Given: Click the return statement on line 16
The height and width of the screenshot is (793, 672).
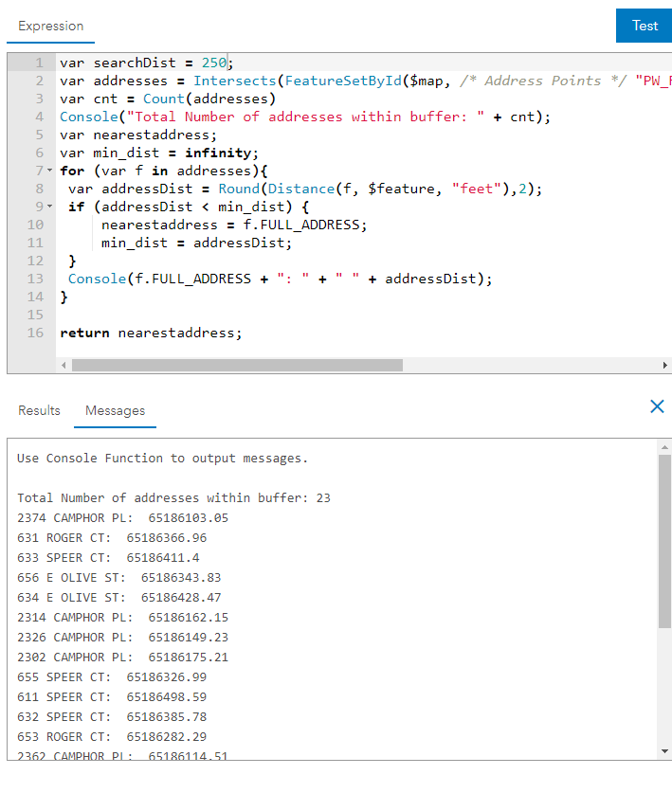Looking at the screenshot, I should pyautogui.click(x=151, y=333).
